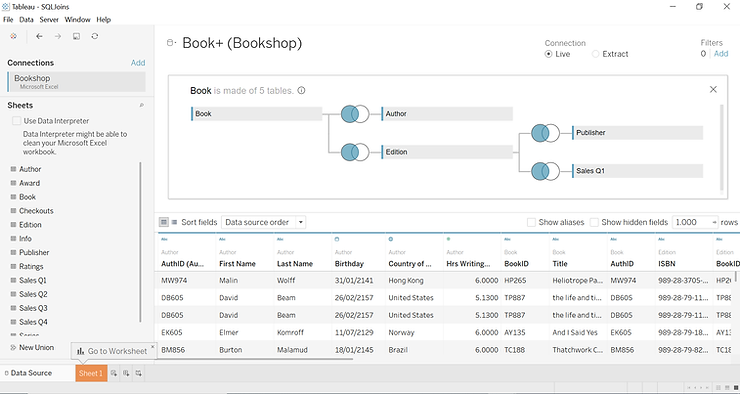Open the join icon between Book and Author
The width and height of the screenshot is (740, 394).
coord(355,114)
